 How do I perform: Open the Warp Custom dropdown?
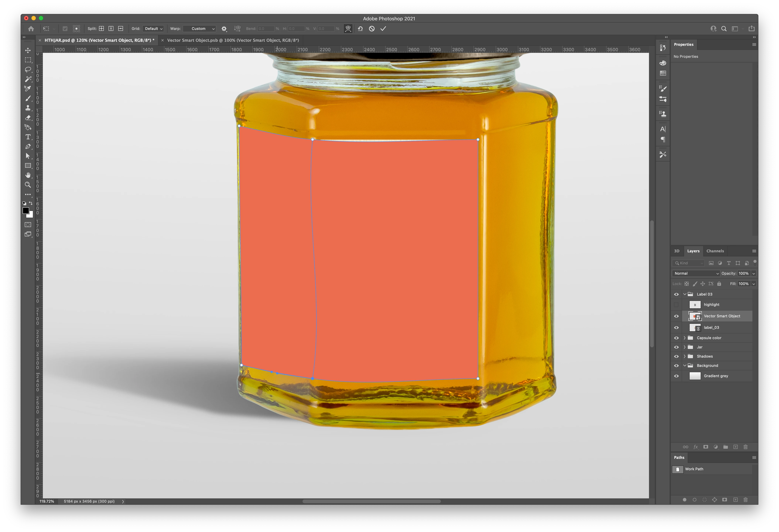pos(199,29)
